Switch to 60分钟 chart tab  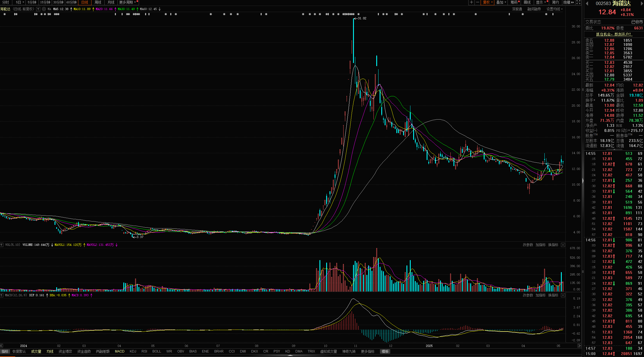(71, 2)
